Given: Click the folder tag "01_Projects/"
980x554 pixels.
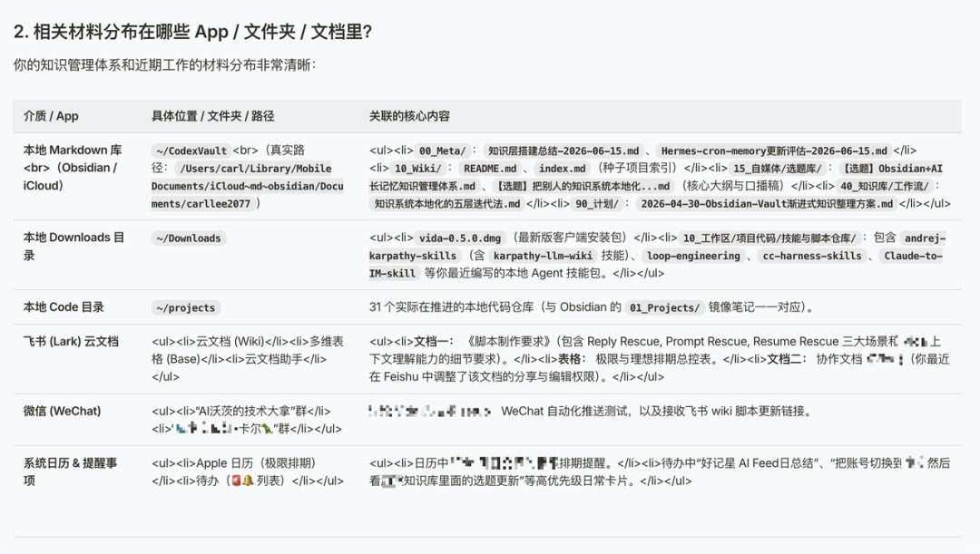Looking at the screenshot, I should click(x=664, y=307).
